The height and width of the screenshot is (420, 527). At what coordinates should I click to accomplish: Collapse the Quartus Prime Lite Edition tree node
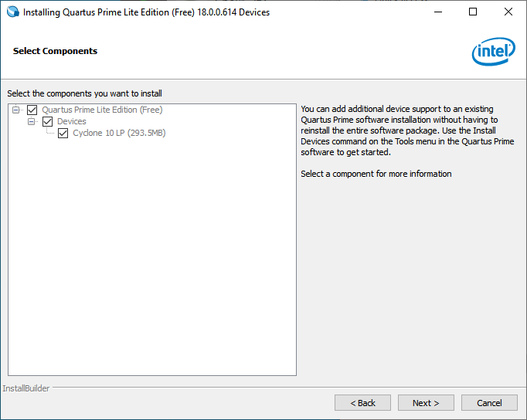[16, 110]
